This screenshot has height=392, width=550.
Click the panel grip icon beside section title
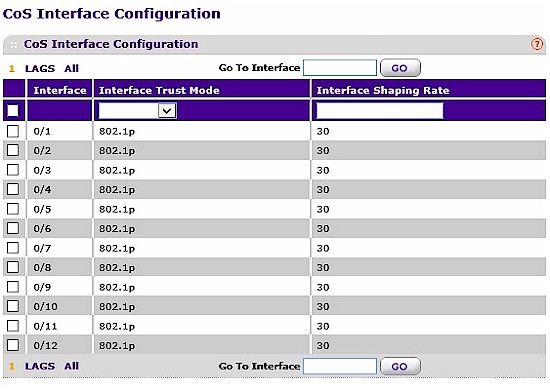(x=14, y=45)
